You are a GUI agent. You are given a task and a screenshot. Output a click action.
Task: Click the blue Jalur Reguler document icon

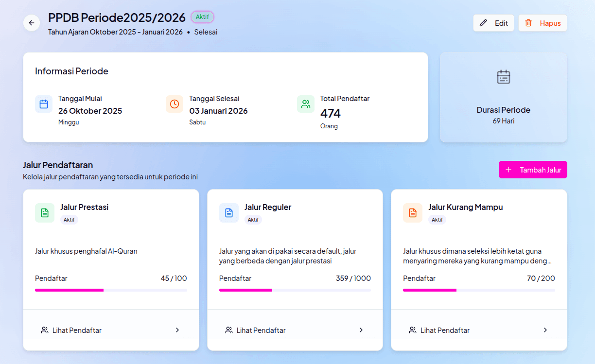tap(229, 213)
